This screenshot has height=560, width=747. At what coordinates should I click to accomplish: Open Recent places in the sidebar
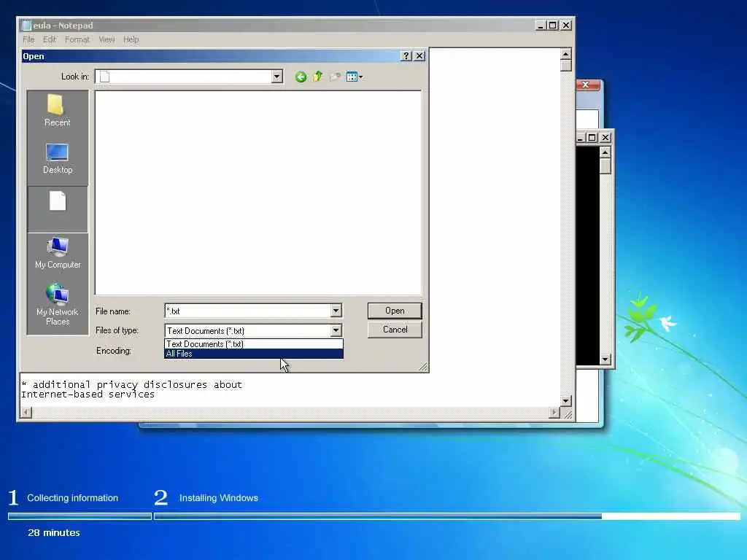(57, 111)
